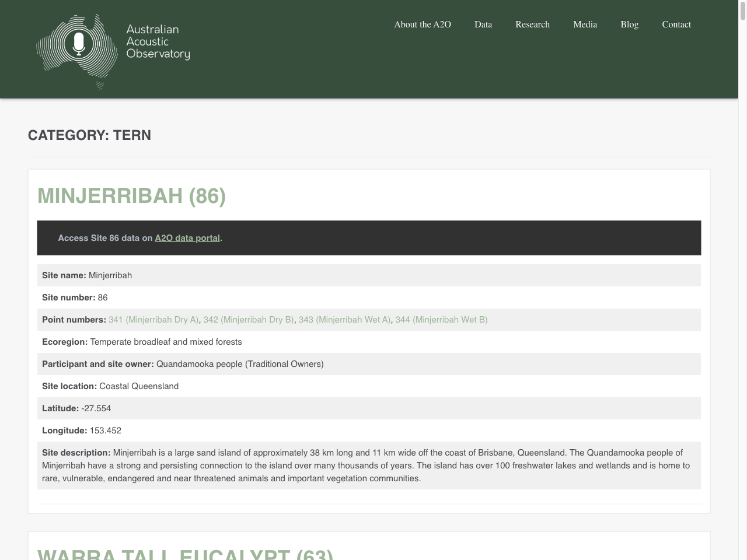
Task: Follow the A2O data portal link
Action: [187, 238]
